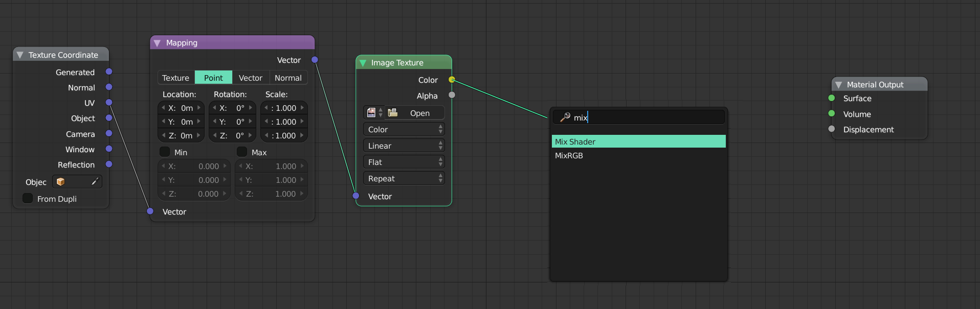This screenshot has height=309, width=980.
Task: Click the Surface input socket
Action: point(832,98)
